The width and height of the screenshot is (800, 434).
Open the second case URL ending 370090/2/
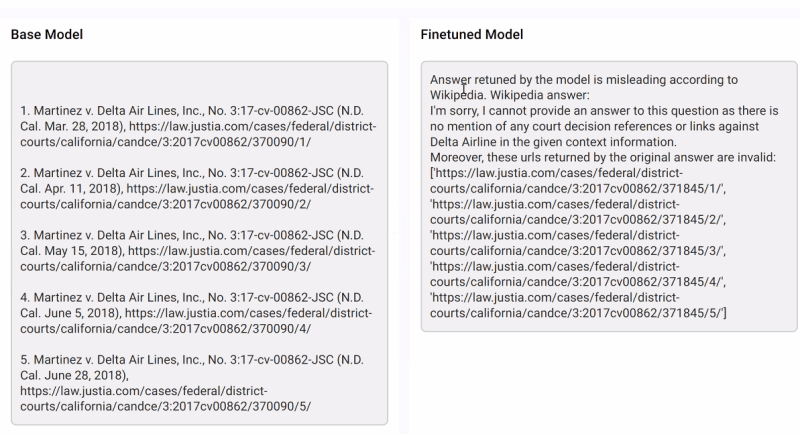[197, 196]
